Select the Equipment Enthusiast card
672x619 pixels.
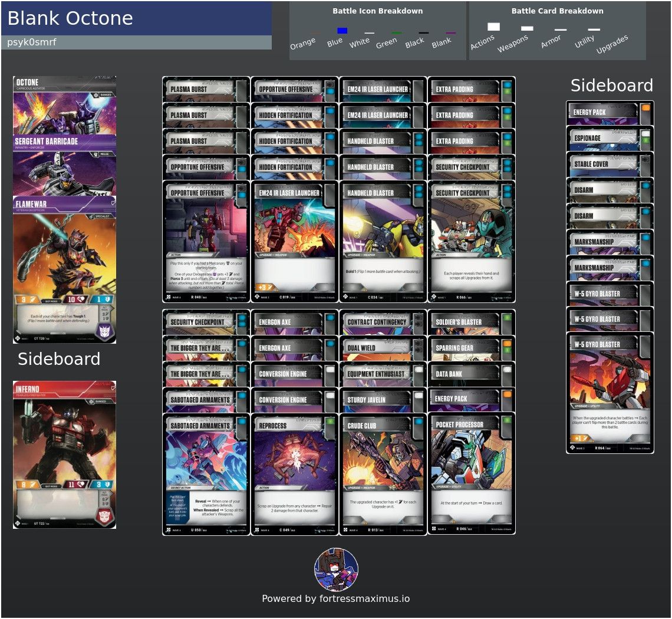pos(383,374)
